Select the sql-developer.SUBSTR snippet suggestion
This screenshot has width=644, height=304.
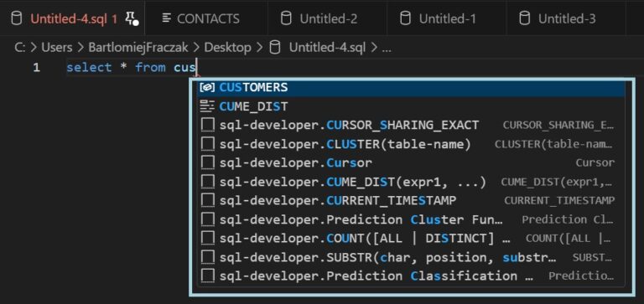click(411, 257)
